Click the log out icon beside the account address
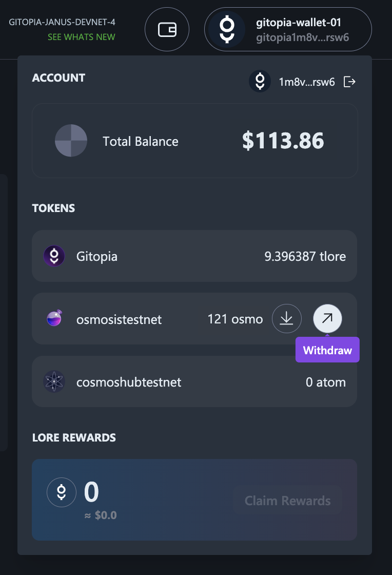The image size is (392, 575). 349,82
